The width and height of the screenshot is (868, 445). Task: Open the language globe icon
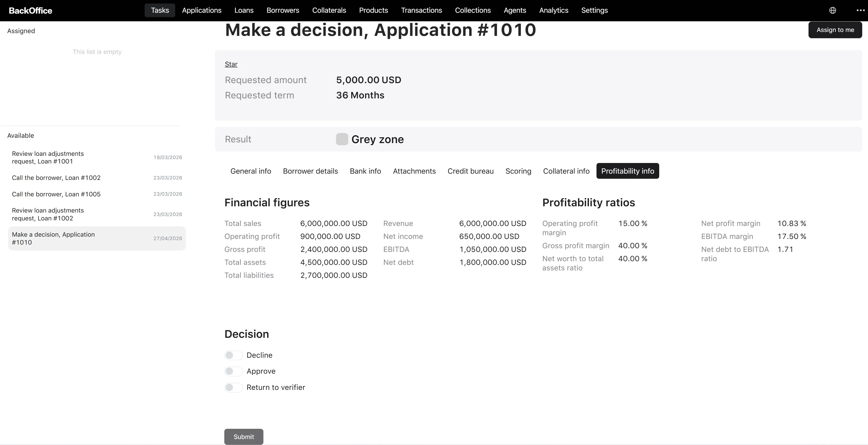[x=833, y=10]
